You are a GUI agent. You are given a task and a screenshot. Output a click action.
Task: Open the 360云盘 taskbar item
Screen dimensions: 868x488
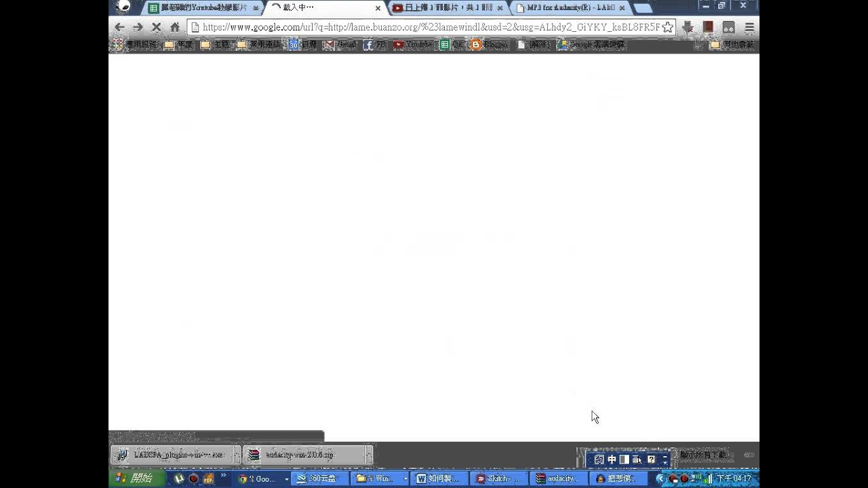pyautogui.click(x=320, y=479)
